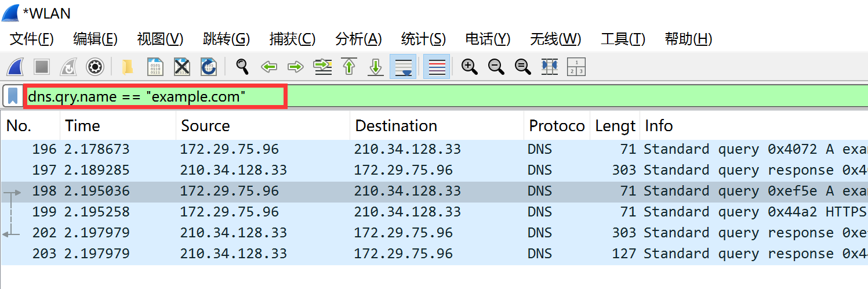The width and height of the screenshot is (868, 289).
Task: Open the 统计(S) menu
Action: pyautogui.click(x=423, y=39)
